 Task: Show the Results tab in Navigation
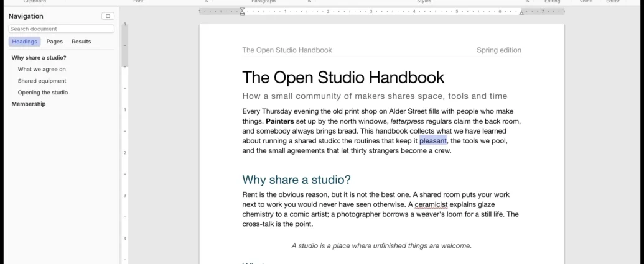(82, 42)
